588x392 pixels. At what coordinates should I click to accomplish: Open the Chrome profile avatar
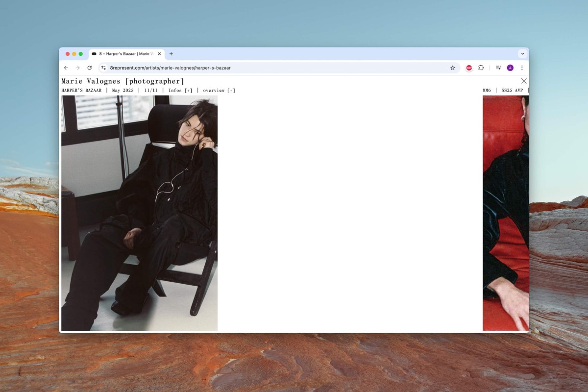coord(510,68)
